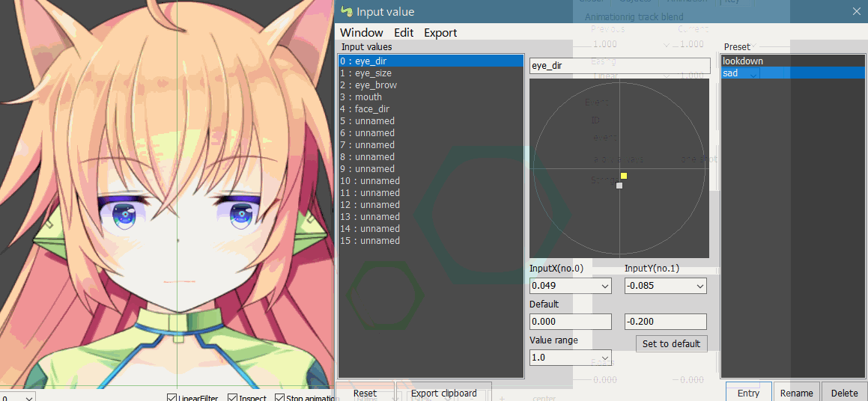Click the Default Y field showing -0.200
This screenshot has width=868, height=401.
tap(666, 322)
